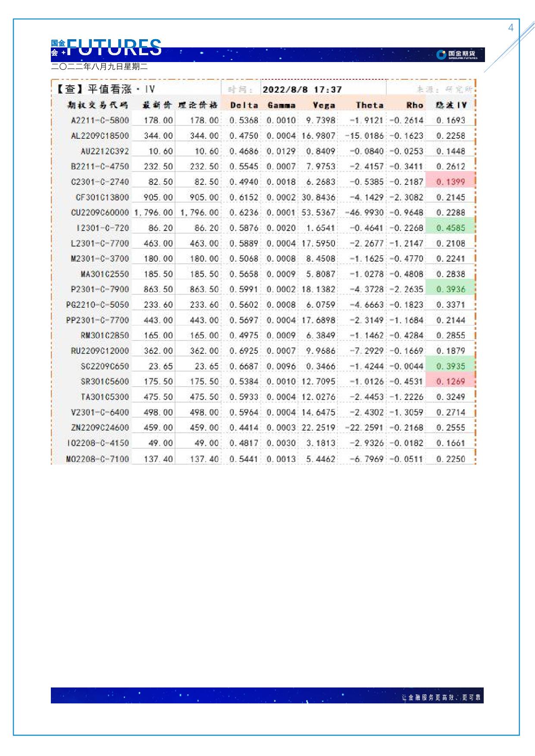
Task: Click footer slogan 让金融服务更高效、更可靠
Action: click(441, 697)
